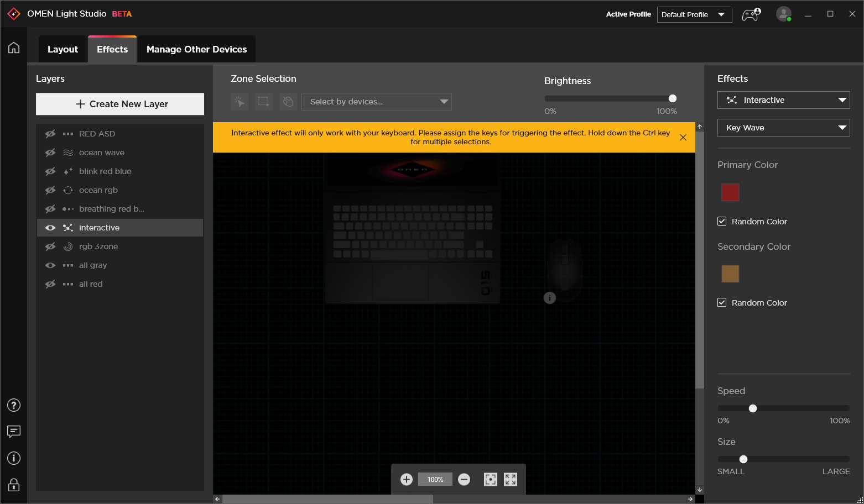Viewport: 864px width, 504px height.
Task: Center the canvas view
Action: 490,479
